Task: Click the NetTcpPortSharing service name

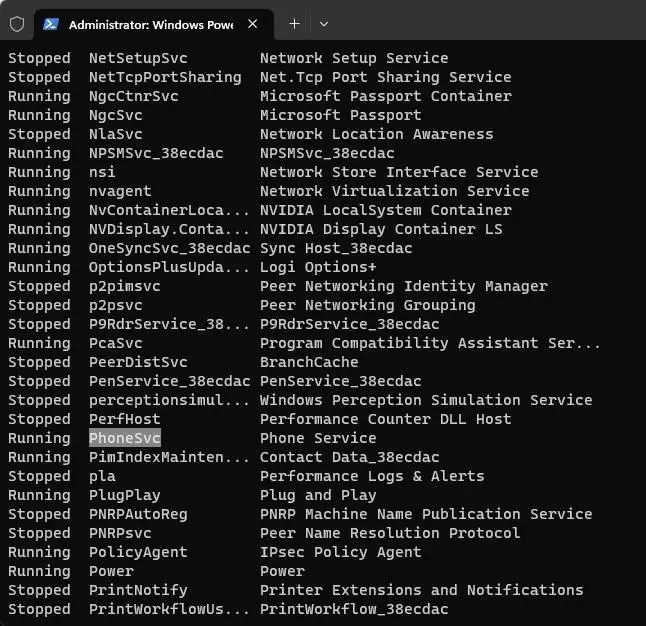Action: (x=165, y=77)
